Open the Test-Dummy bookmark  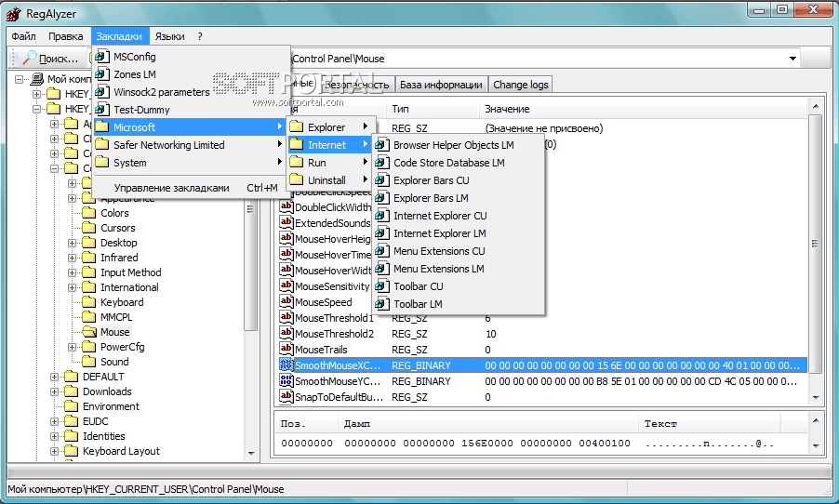click(192, 110)
